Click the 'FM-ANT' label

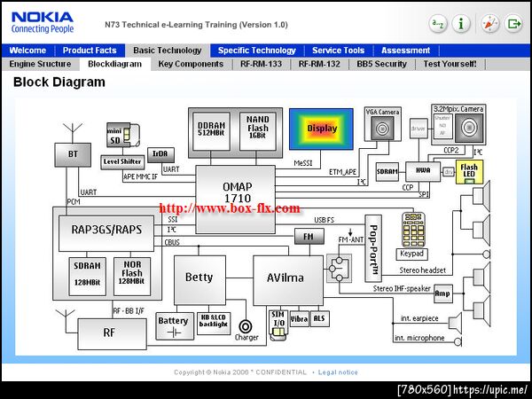350,240
